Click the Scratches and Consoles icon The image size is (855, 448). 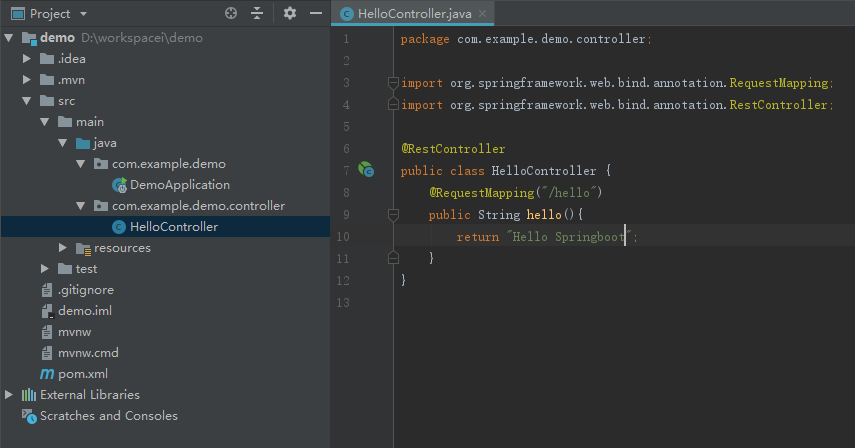point(29,416)
